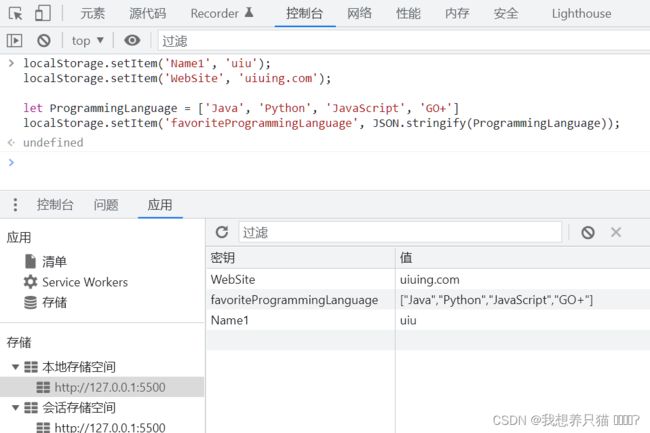Viewport: 650px width, 433px height.
Task: Open the 网络 tab
Action: coord(359,13)
